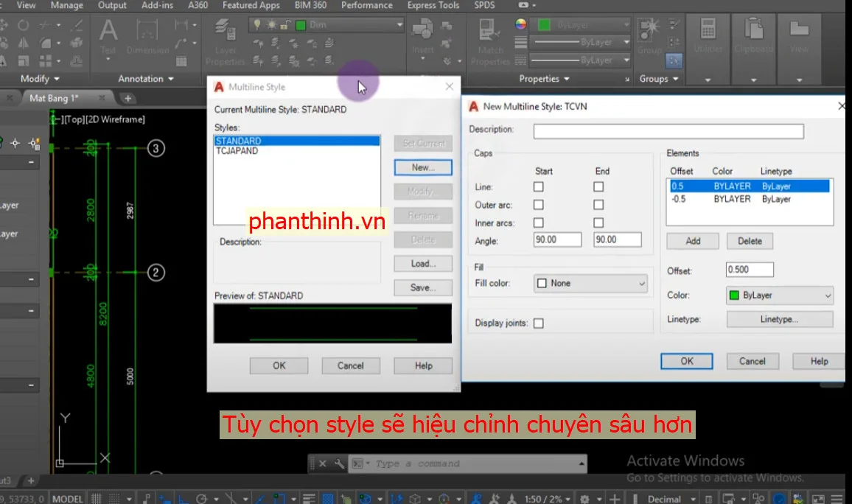Expand the Properties panel
Viewport: 852px width, 504px height.
(x=544, y=79)
